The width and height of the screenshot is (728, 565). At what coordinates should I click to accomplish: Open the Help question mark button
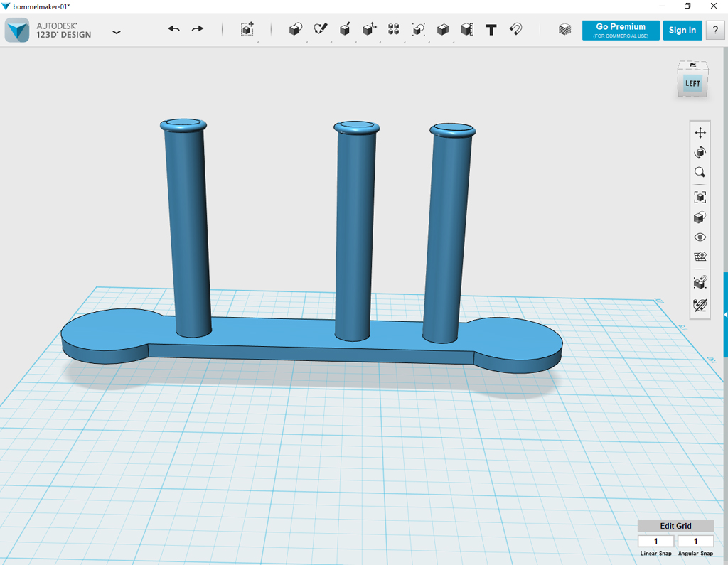(x=715, y=30)
